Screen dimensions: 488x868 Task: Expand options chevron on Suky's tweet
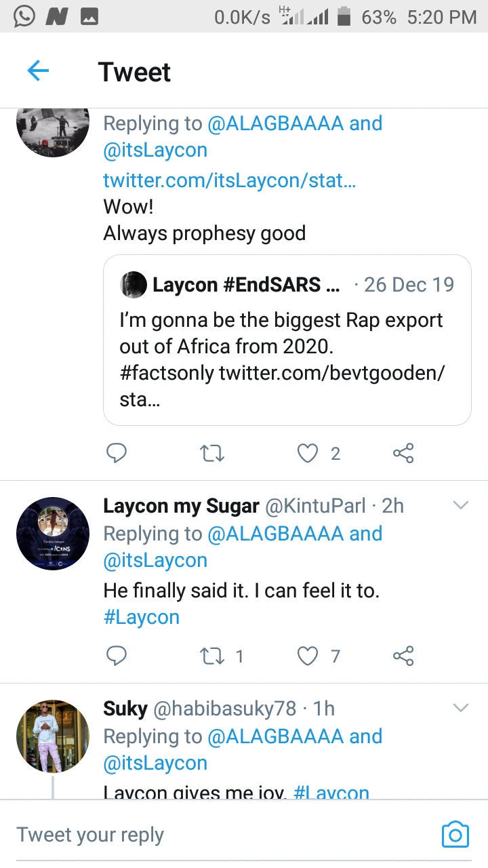(460, 708)
